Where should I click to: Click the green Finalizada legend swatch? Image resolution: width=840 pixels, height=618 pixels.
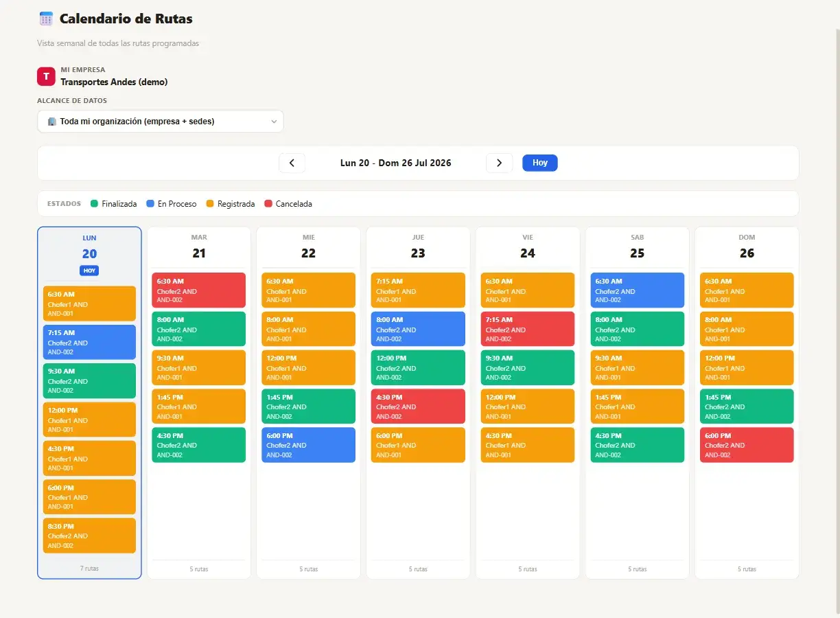(x=95, y=204)
